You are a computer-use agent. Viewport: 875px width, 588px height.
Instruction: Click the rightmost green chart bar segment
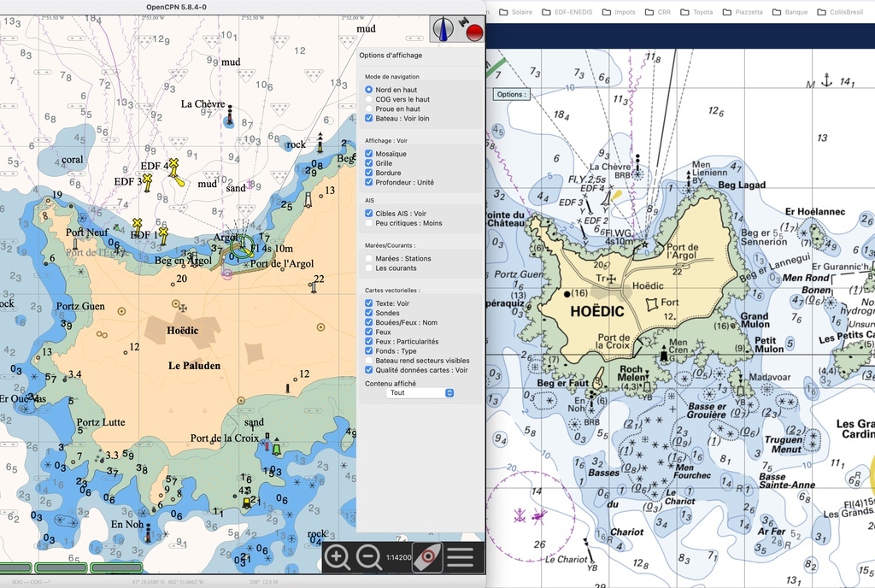pos(116,568)
